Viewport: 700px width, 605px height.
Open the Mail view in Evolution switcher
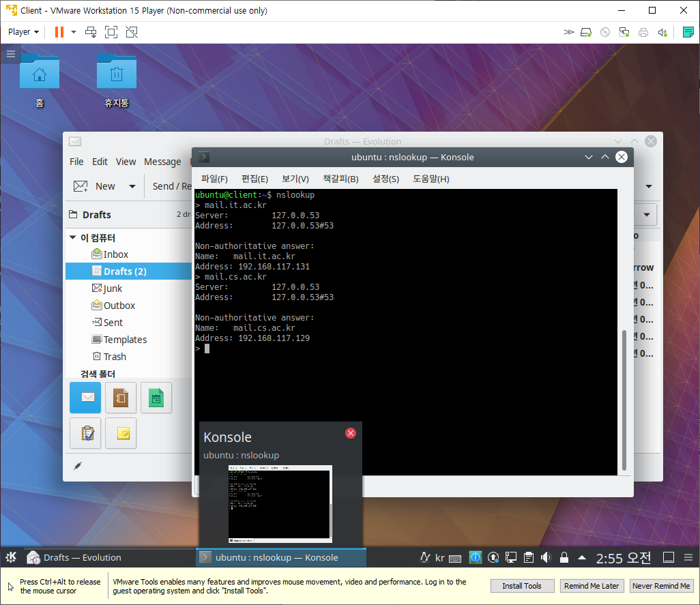tap(85, 397)
